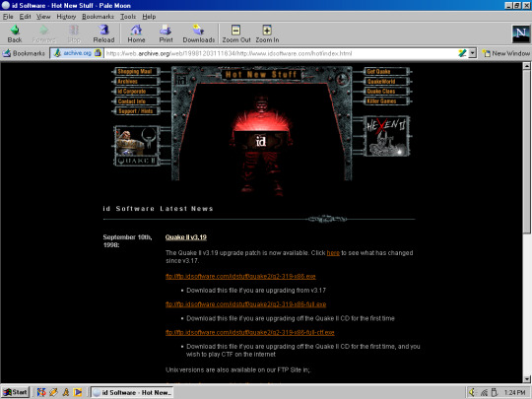Open the Edit menu

25,17
